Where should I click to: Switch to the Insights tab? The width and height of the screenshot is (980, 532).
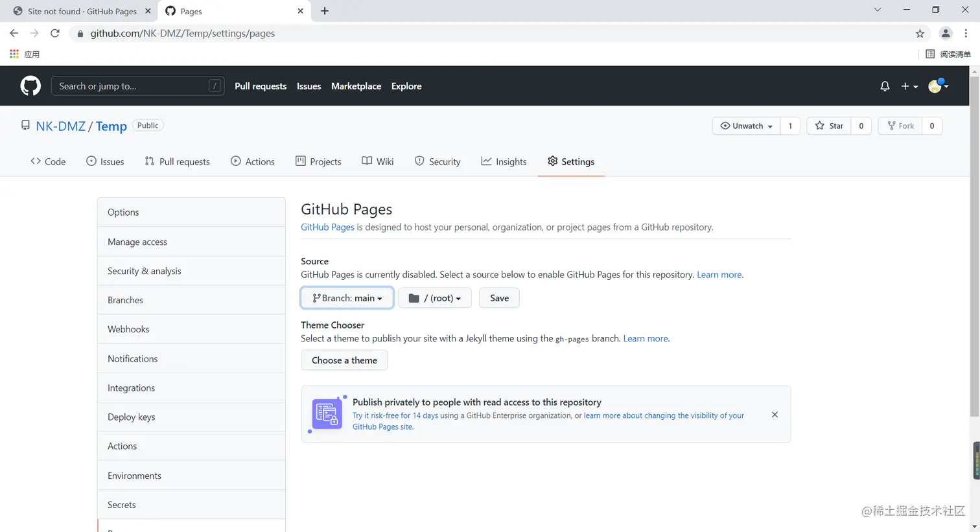coord(504,161)
